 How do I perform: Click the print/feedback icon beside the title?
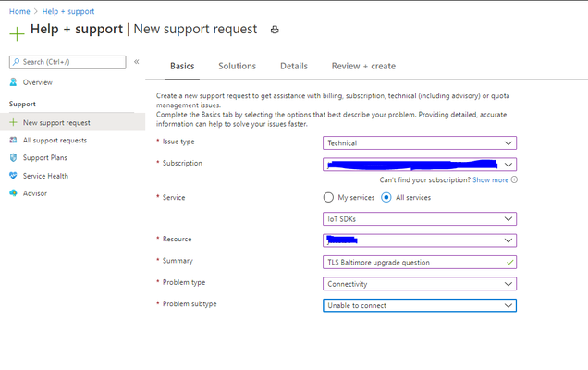pyautogui.click(x=275, y=30)
